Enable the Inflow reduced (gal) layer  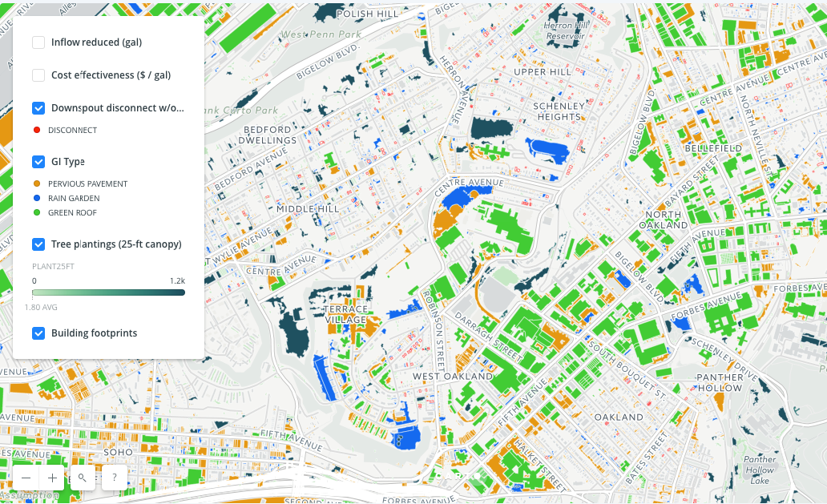[38, 42]
